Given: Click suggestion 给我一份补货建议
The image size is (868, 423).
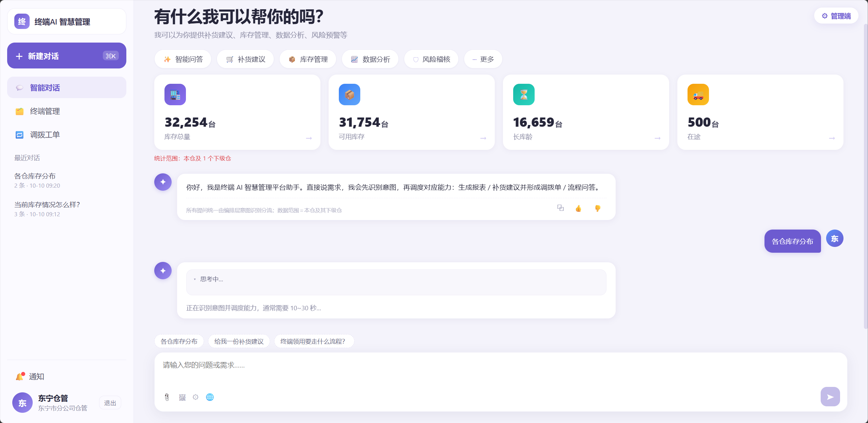Looking at the screenshot, I should click(x=239, y=341).
